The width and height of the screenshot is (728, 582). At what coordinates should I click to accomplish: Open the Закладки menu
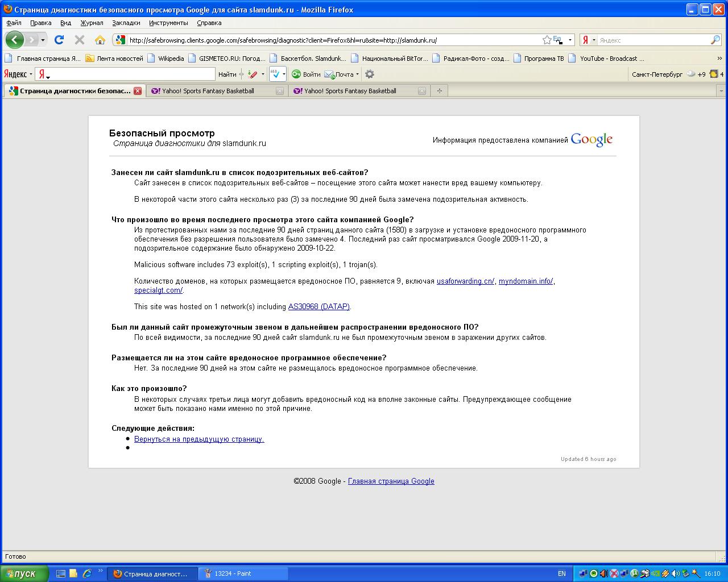[x=126, y=23]
